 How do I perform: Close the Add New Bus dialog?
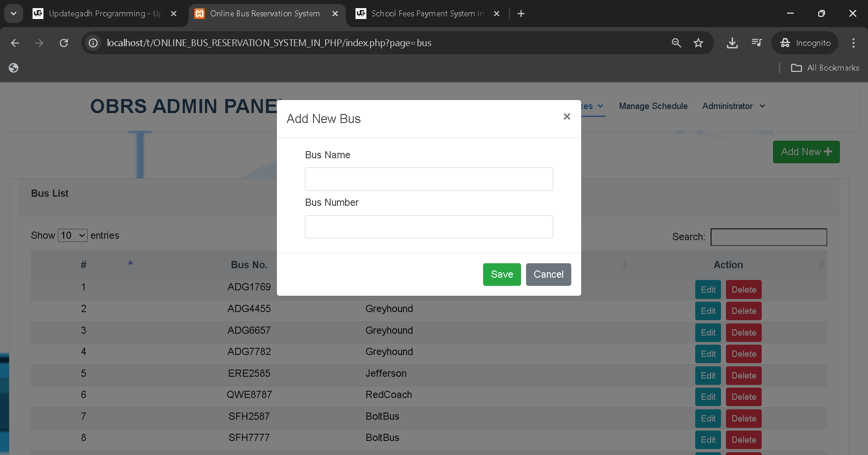566,117
